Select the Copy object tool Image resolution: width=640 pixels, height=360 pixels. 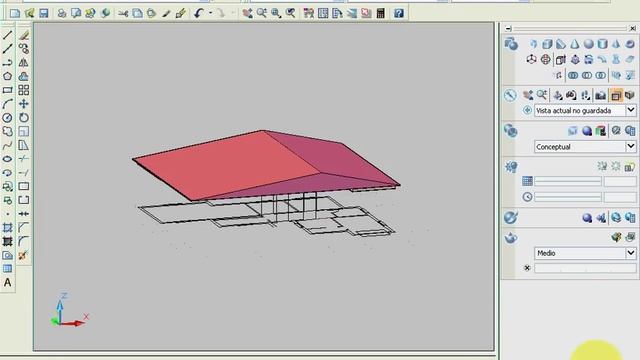pos(24,49)
